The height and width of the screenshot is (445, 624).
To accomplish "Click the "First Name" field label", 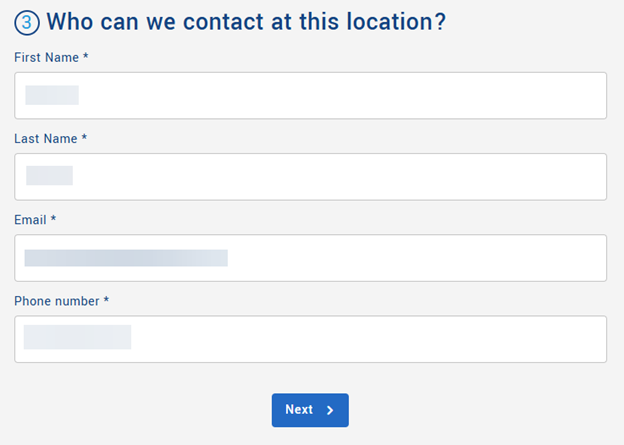I will coord(46,58).
